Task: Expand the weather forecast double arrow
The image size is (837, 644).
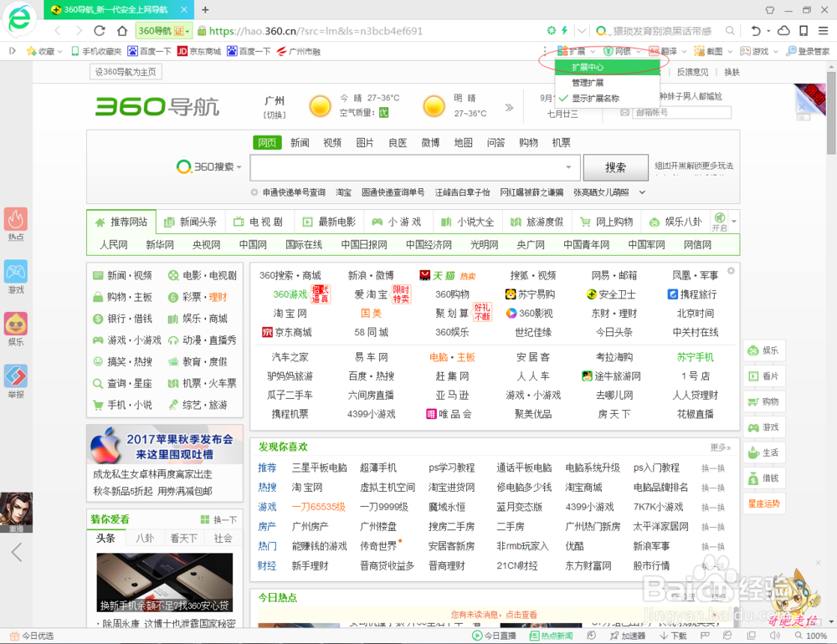Action: point(509,107)
